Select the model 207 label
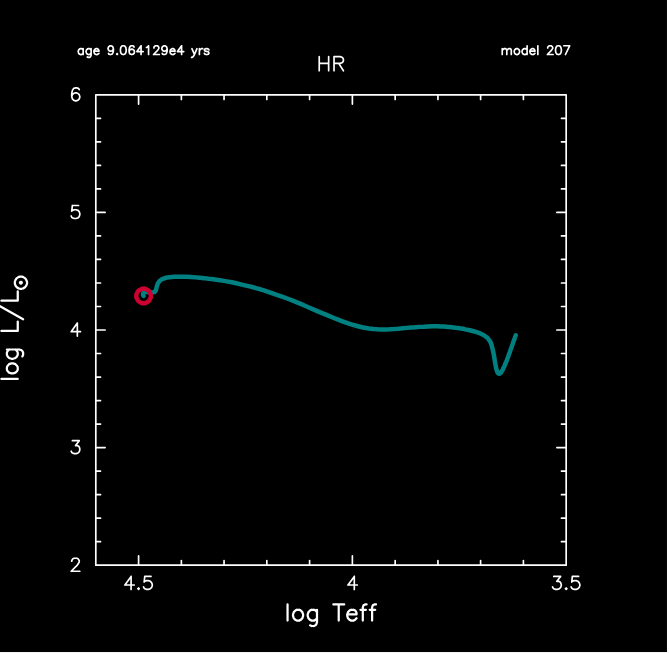Screen dimensions: 669x653 [536, 50]
